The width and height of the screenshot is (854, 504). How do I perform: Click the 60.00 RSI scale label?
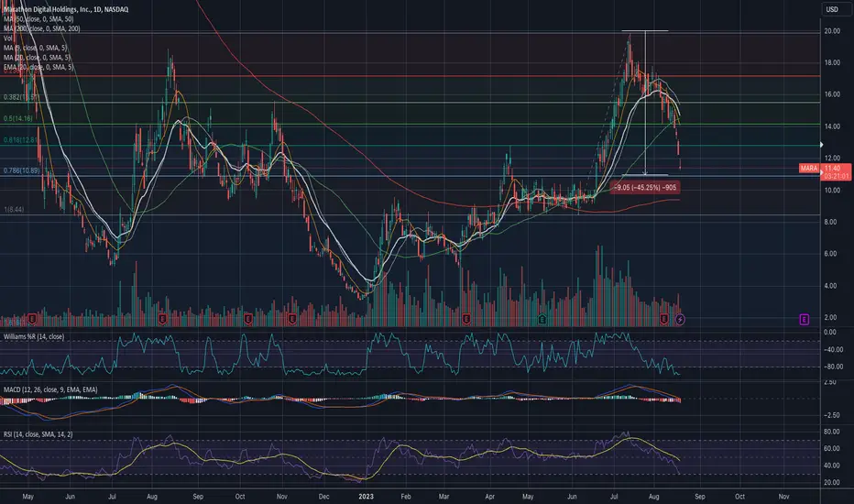[832, 448]
